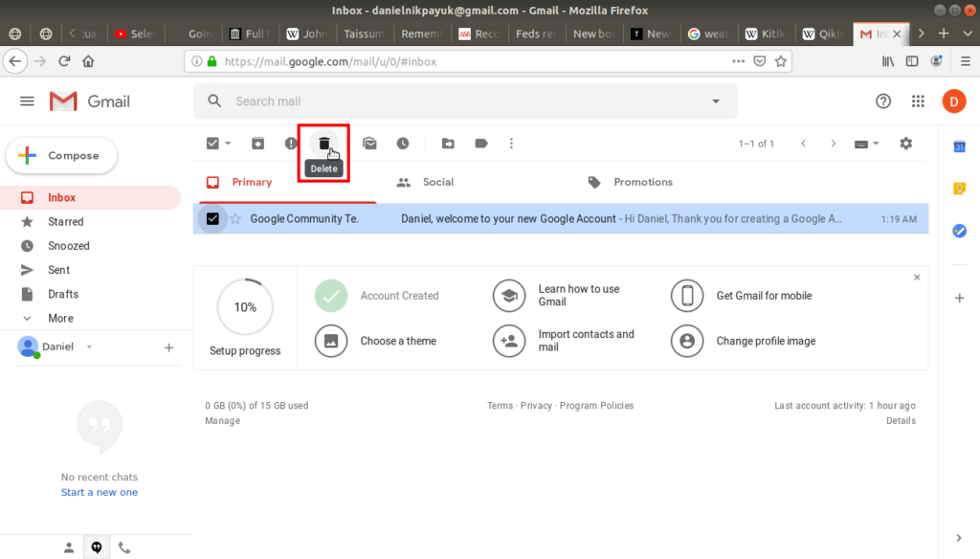
Task: Click the 10% setup progress circle
Action: pyautogui.click(x=245, y=307)
